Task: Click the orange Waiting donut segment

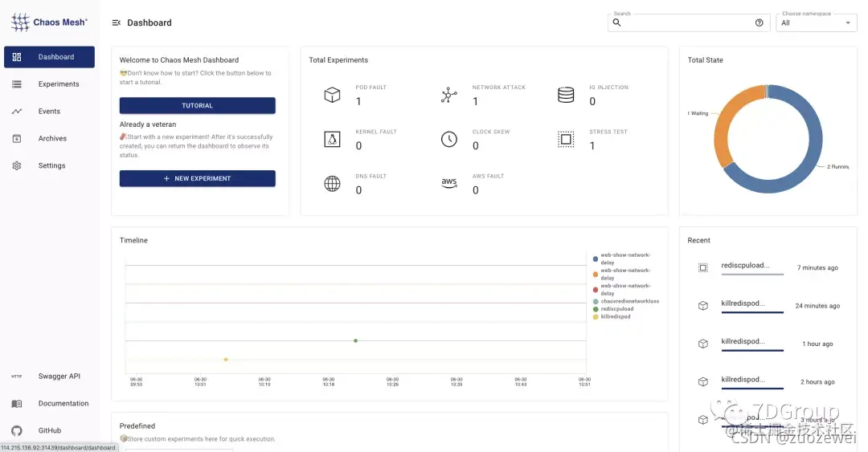Action: (727, 119)
